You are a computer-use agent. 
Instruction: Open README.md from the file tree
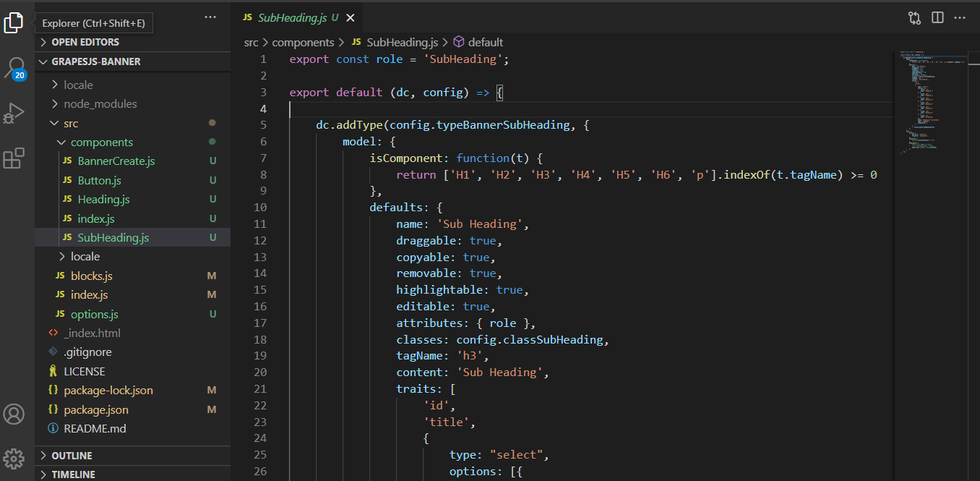point(95,428)
